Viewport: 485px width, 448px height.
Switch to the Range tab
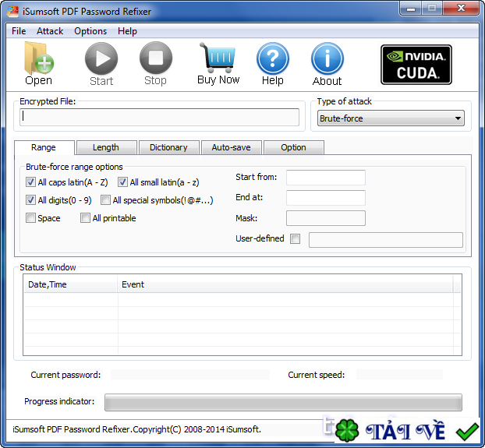point(44,147)
